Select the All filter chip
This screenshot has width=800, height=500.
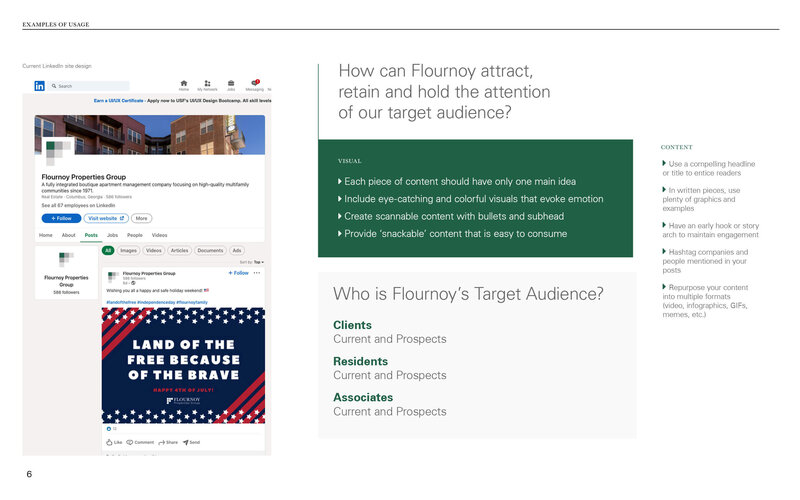click(x=108, y=250)
